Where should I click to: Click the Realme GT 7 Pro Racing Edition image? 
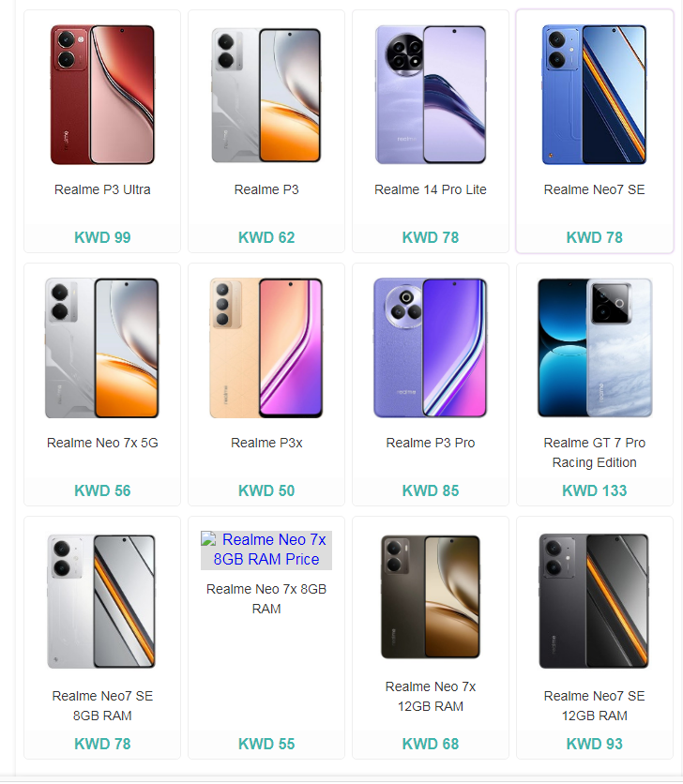[x=595, y=348]
